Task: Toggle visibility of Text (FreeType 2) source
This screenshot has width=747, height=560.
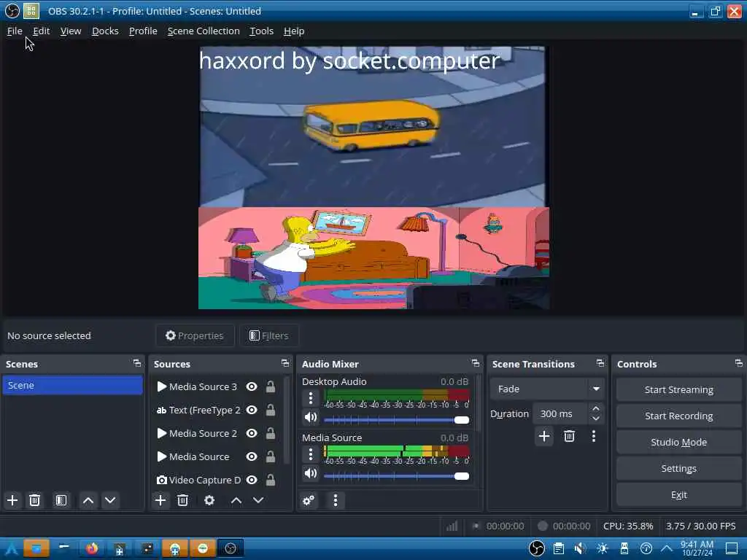Action: coord(252,410)
